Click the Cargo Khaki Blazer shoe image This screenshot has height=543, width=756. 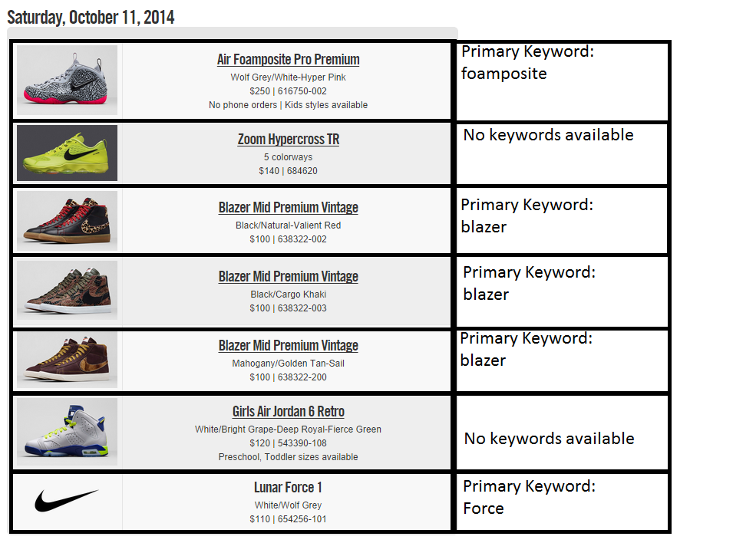coord(67,290)
